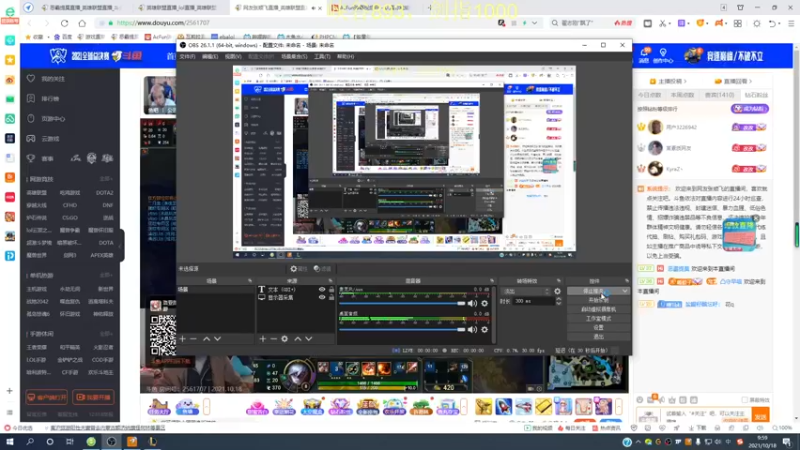Open the Scene Collection menu in OBS
Image resolution: width=800 pixels, height=450 pixels.
point(294,57)
